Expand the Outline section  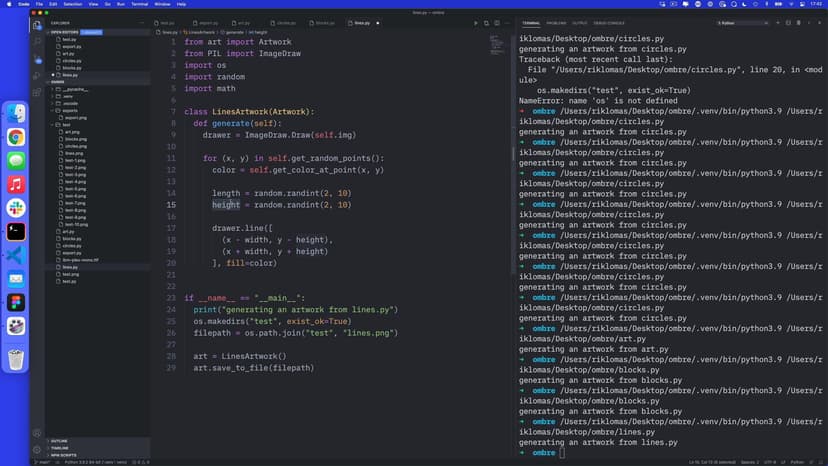(59, 440)
